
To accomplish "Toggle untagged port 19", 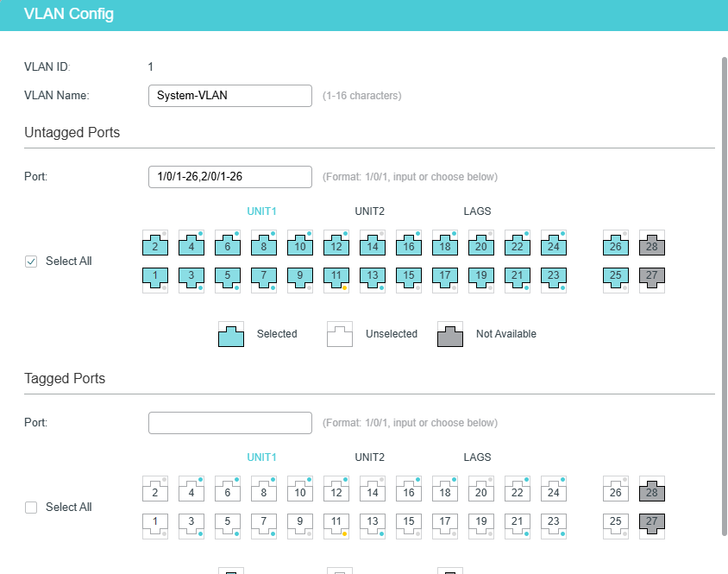I will (481, 280).
